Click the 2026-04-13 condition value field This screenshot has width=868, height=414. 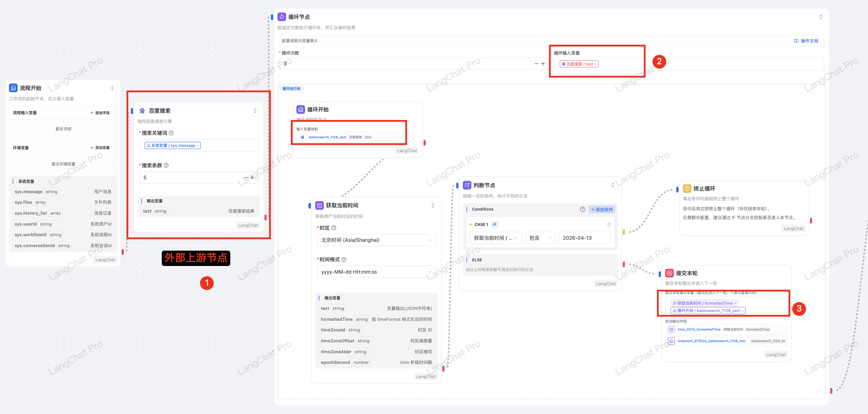point(584,238)
